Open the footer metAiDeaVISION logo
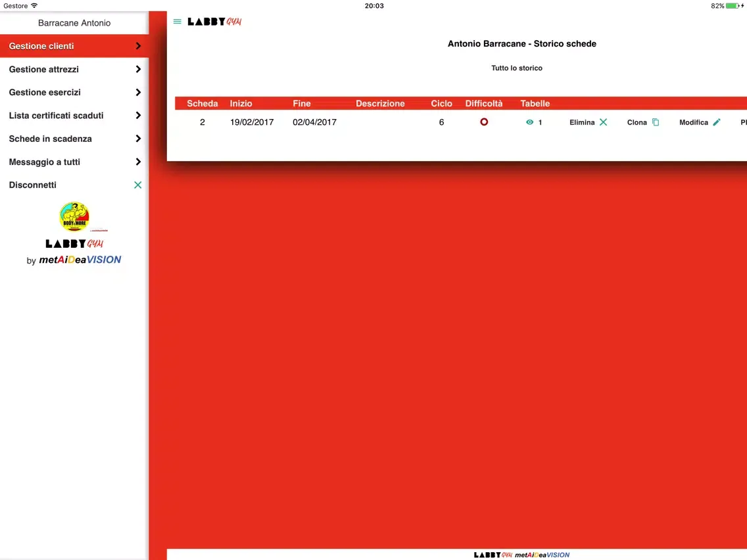This screenshot has height=560, width=747. tap(542, 555)
